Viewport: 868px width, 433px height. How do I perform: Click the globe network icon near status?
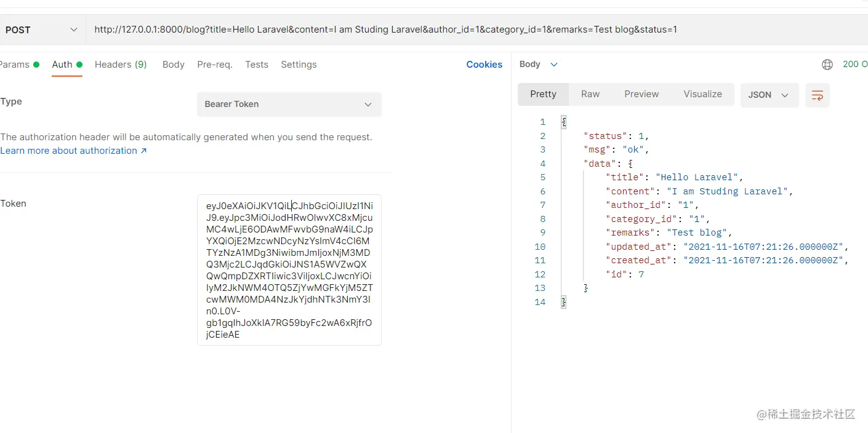827,65
